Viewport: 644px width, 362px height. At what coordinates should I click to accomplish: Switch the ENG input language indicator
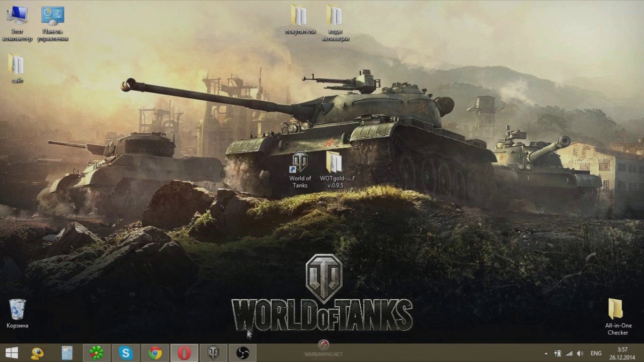click(596, 353)
